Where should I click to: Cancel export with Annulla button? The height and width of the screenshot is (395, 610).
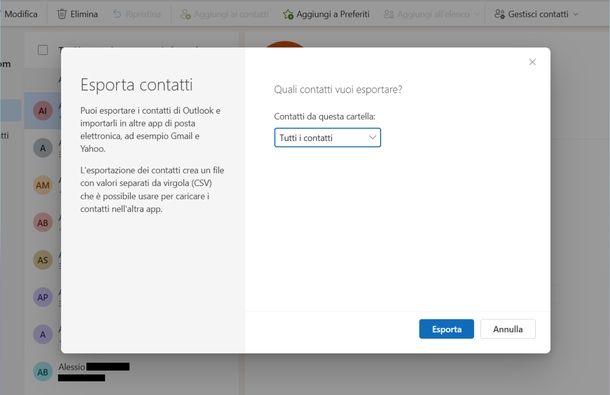pos(507,329)
